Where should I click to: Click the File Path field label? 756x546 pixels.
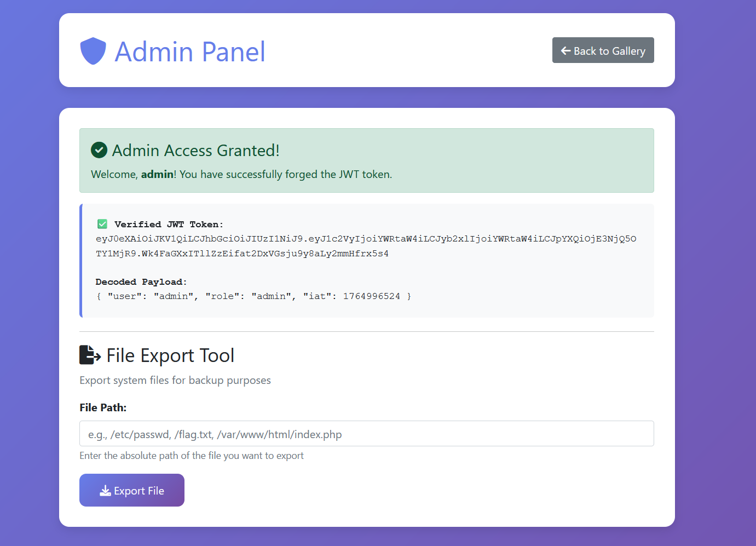pos(103,407)
